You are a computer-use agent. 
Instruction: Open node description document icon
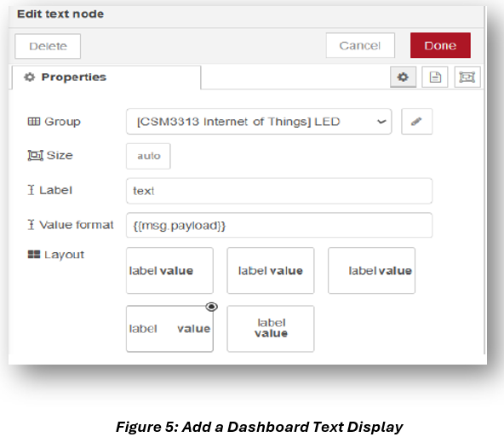[x=435, y=78]
